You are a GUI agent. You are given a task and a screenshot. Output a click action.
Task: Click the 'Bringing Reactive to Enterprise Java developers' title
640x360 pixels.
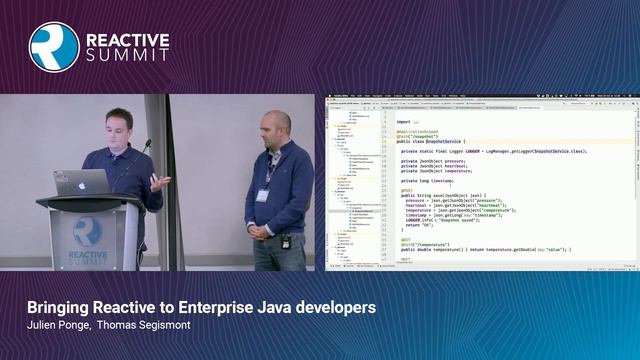click(x=202, y=307)
